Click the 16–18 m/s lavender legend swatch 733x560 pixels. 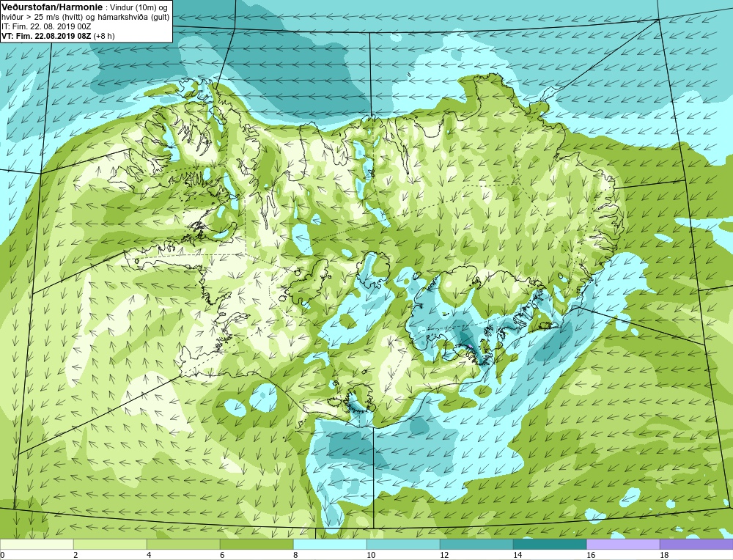click(x=623, y=544)
